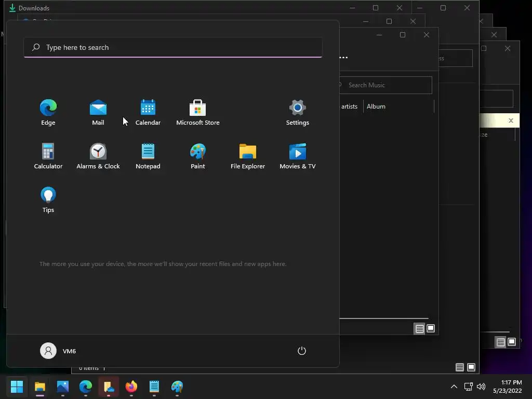Screen dimensions: 532x399
Task: Open the network status tray icon
Action: pos(468,387)
